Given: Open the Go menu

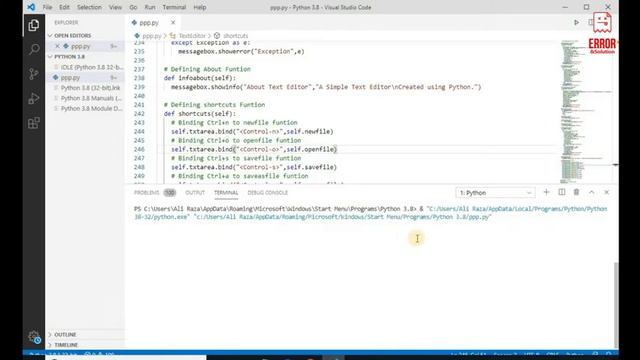Looking at the screenshot, I should pos(133,7).
